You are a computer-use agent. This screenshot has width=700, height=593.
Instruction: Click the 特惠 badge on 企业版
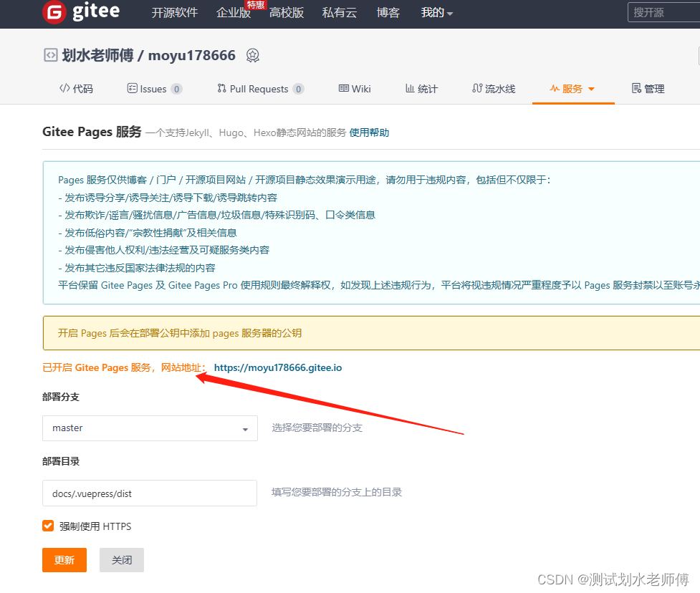point(256,5)
